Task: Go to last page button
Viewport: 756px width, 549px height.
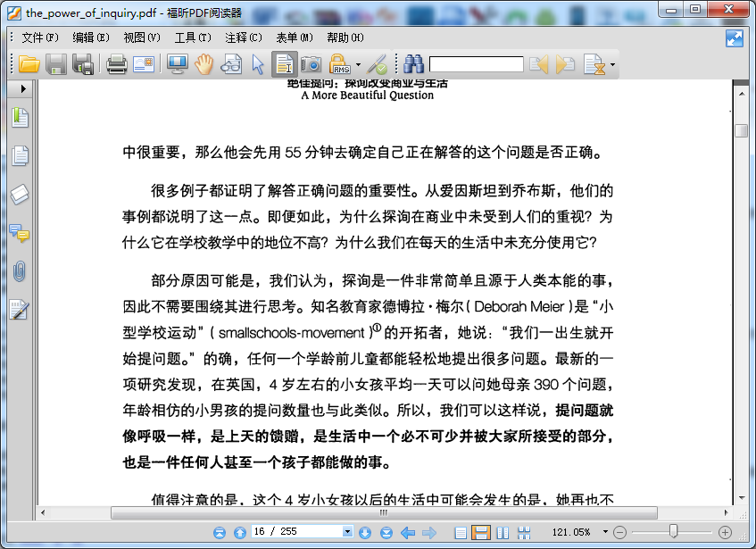Action: [x=386, y=532]
